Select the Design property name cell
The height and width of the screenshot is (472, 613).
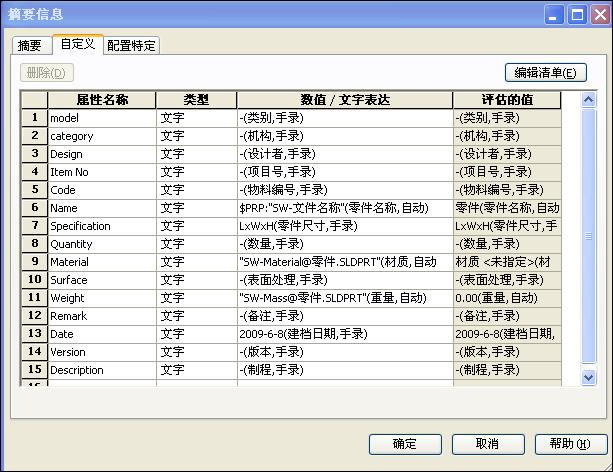tap(102, 154)
